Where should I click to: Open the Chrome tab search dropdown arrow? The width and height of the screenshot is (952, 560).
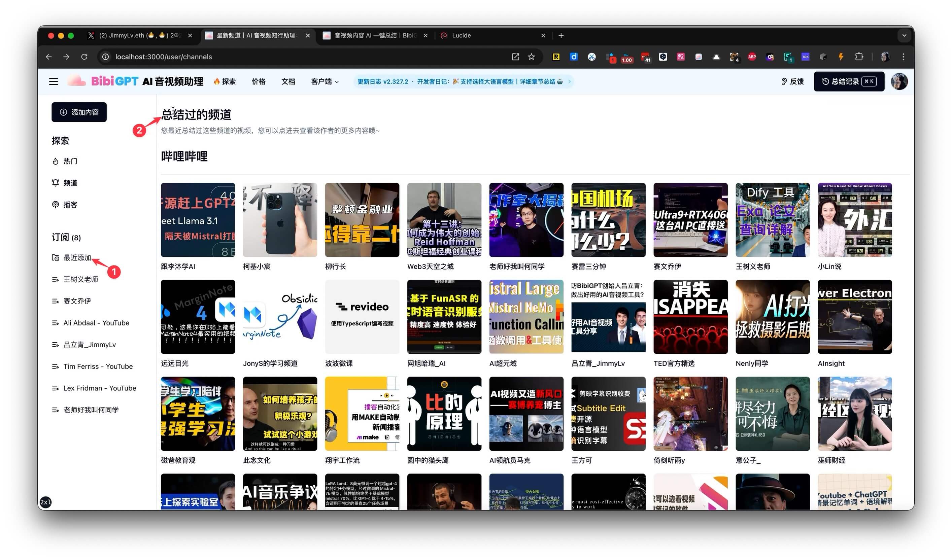904,35
